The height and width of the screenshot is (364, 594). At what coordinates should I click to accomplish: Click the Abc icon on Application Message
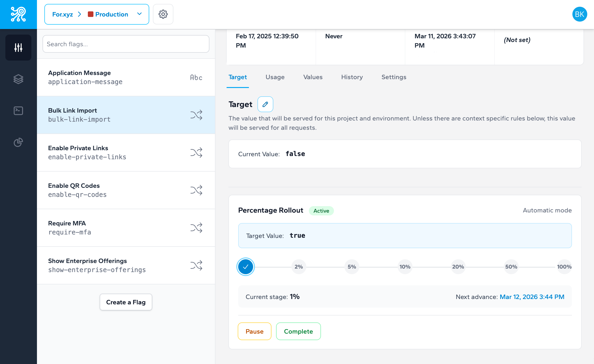[196, 77]
